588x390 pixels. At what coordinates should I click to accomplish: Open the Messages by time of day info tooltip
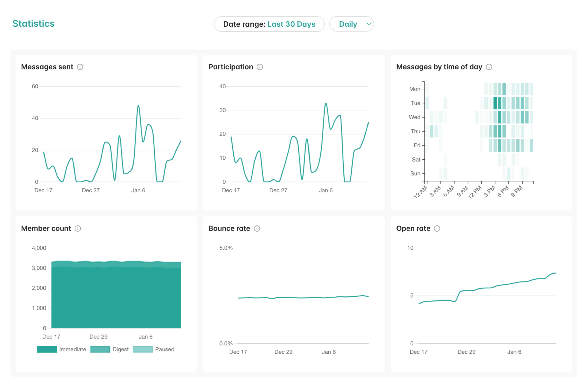489,67
